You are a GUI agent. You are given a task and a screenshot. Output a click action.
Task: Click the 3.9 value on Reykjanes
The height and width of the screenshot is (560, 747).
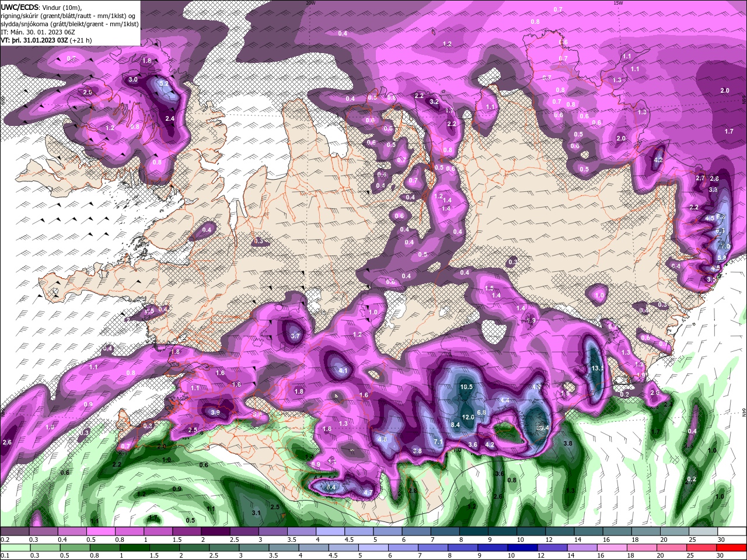point(215,412)
